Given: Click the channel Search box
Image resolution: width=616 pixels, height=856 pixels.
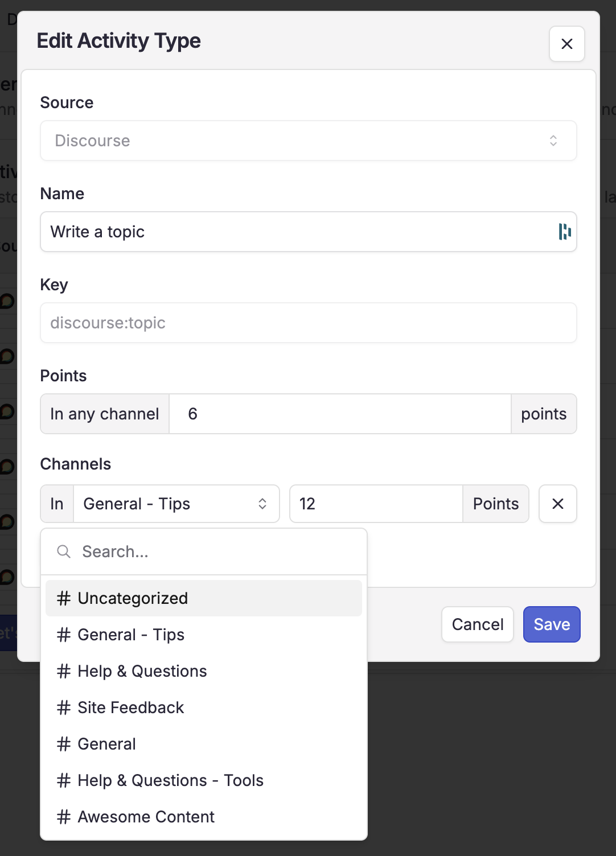Looking at the screenshot, I should [204, 552].
